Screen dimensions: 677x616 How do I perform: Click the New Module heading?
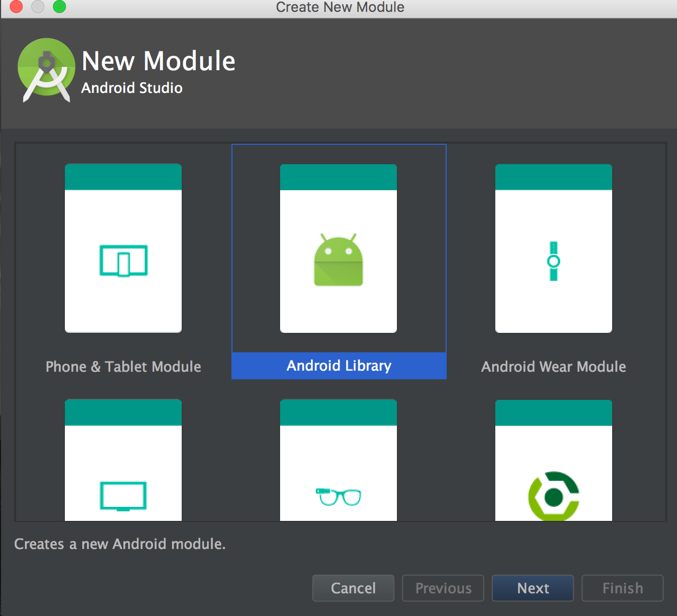coord(158,61)
